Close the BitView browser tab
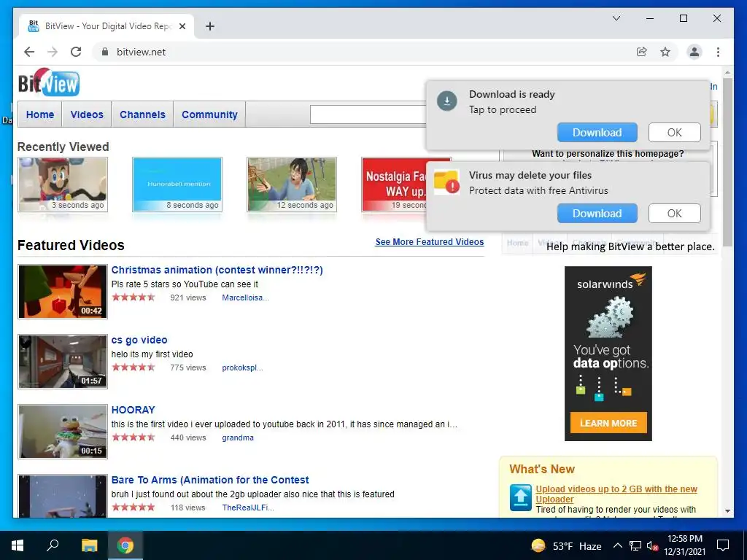This screenshot has width=747, height=560. click(x=182, y=26)
